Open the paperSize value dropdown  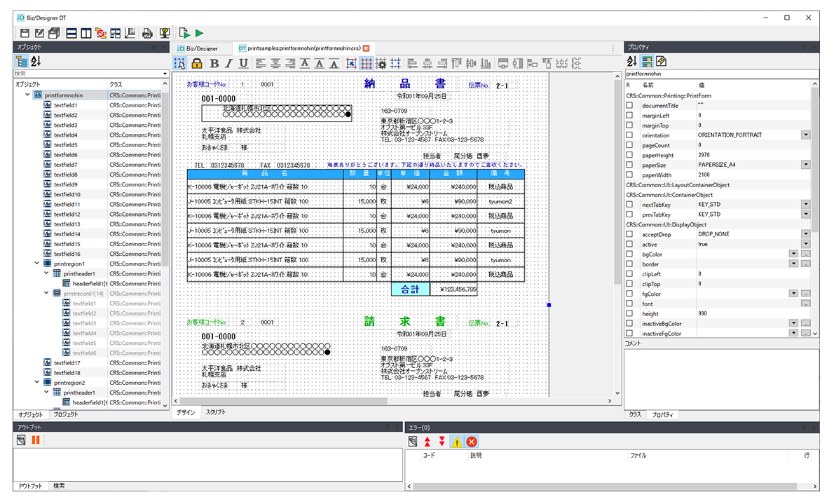click(806, 165)
